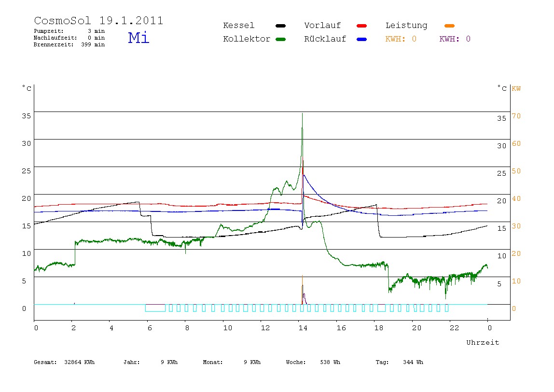Click the Leistung legend label
554x392 pixels.
tap(406, 26)
